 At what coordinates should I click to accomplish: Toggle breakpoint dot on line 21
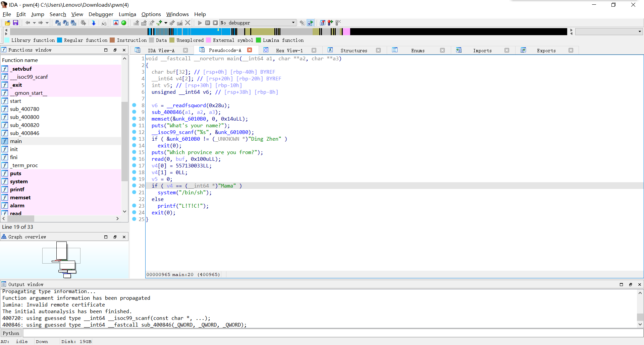[134, 192]
